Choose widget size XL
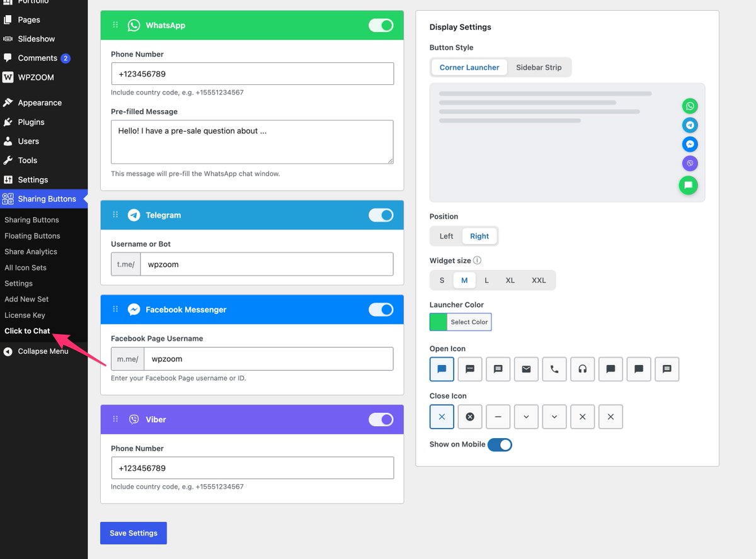The image size is (756, 559). 510,280
